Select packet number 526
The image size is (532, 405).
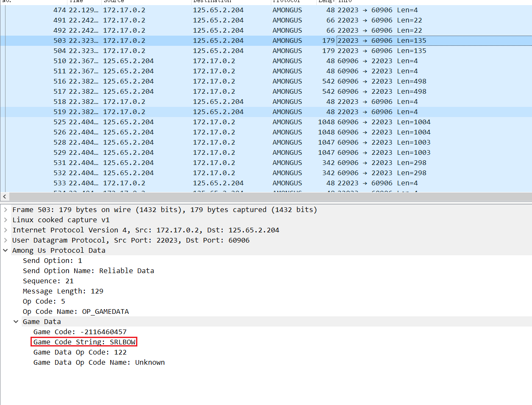(x=266, y=132)
